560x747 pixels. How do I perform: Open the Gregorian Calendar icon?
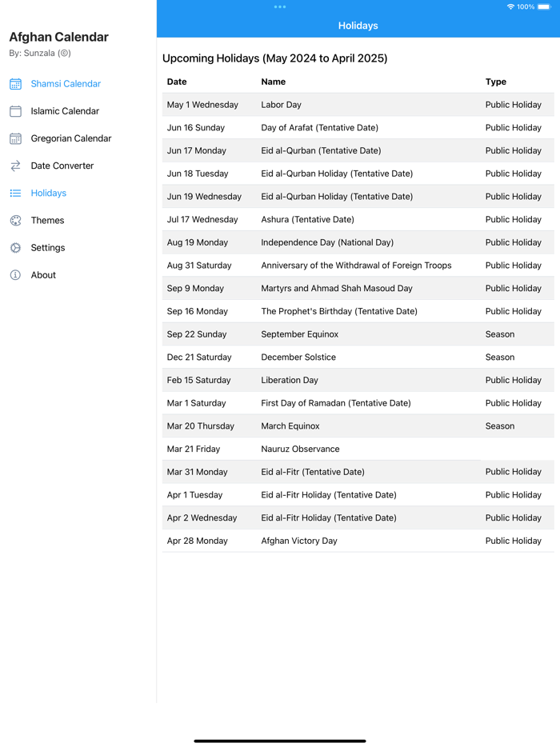point(15,138)
